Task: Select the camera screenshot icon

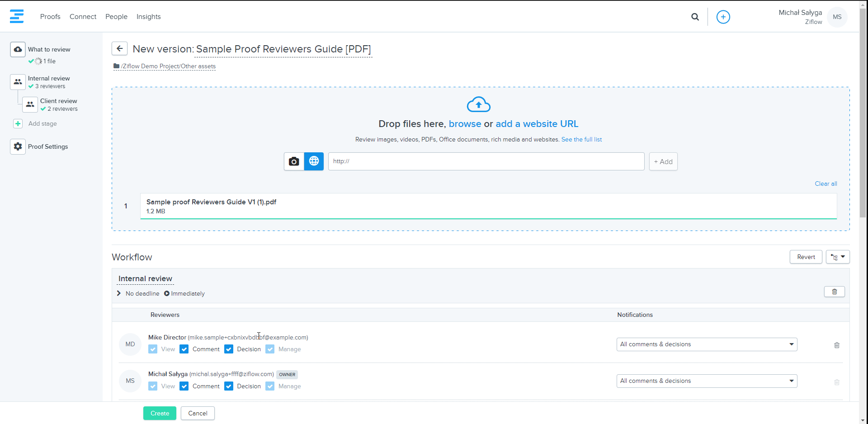Action: [294, 161]
